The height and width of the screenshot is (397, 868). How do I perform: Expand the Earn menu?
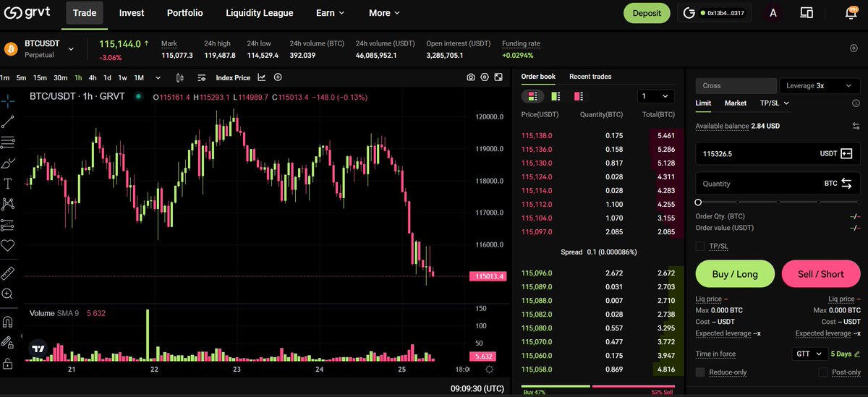click(x=330, y=13)
